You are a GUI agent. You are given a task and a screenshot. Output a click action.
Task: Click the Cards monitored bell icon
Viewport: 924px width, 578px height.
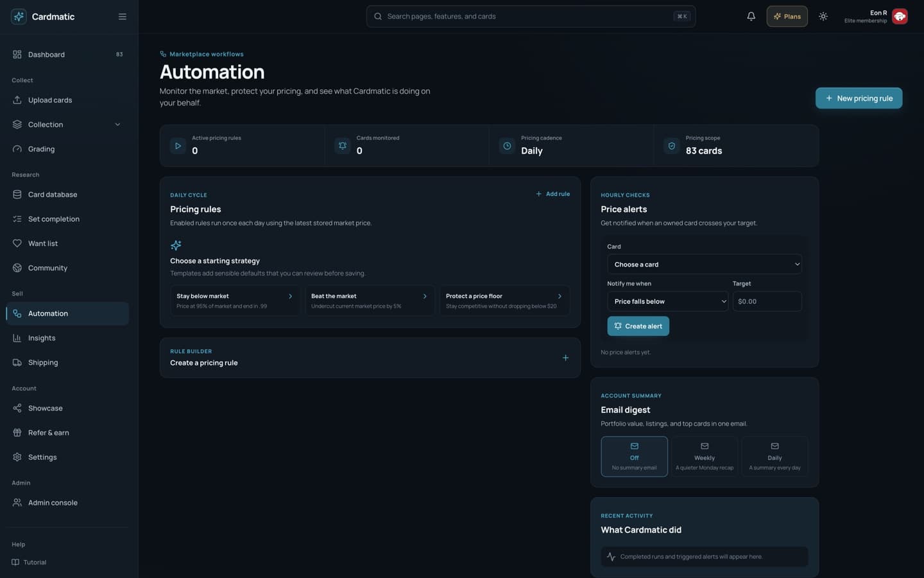tap(343, 146)
